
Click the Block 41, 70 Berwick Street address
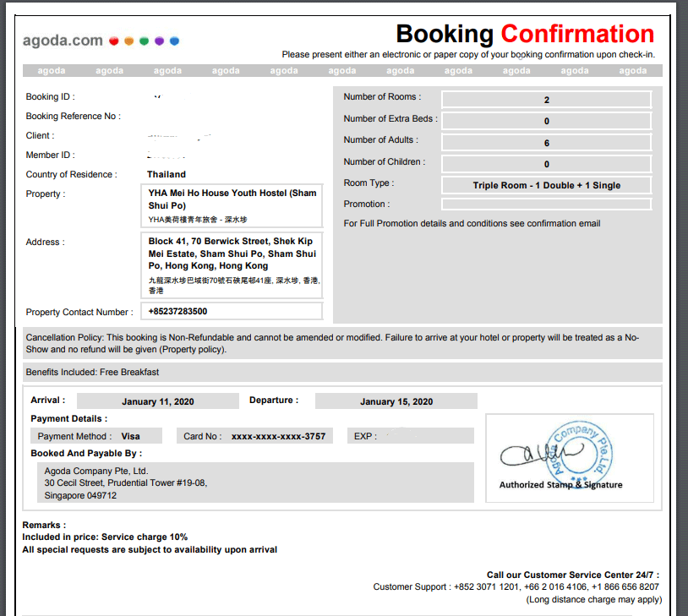pyautogui.click(x=232, y=253)
